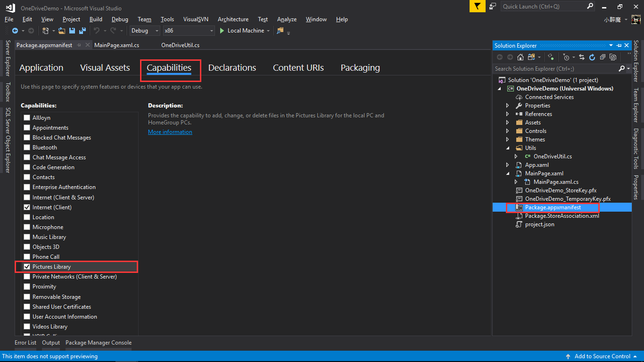
Task: Click Add to Source Control button
Action: tap(603, 356)
